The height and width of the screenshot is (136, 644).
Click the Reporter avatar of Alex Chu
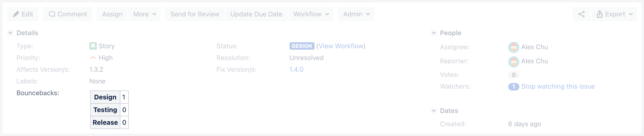[514, 61]
